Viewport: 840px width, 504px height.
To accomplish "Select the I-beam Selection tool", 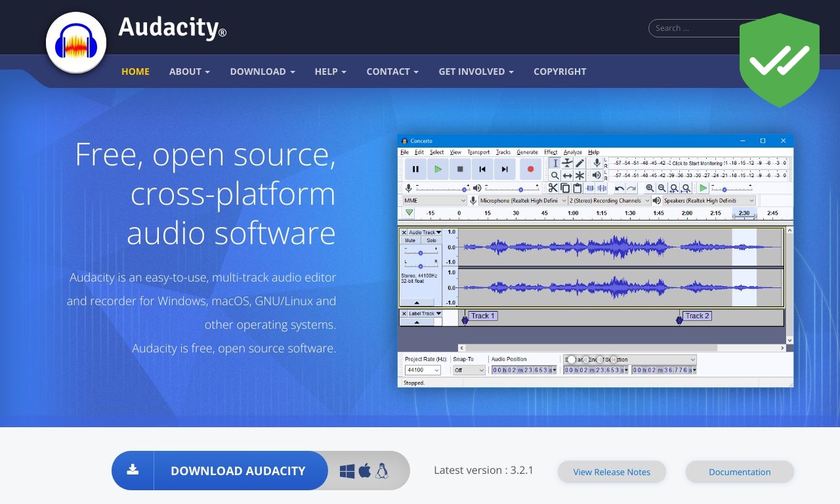I will [x=555, y=163].
